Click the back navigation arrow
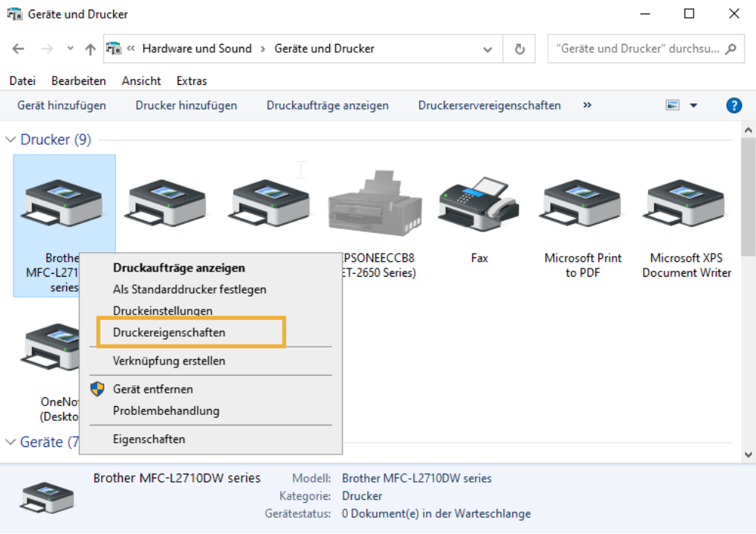 click(x=19, y=49)
